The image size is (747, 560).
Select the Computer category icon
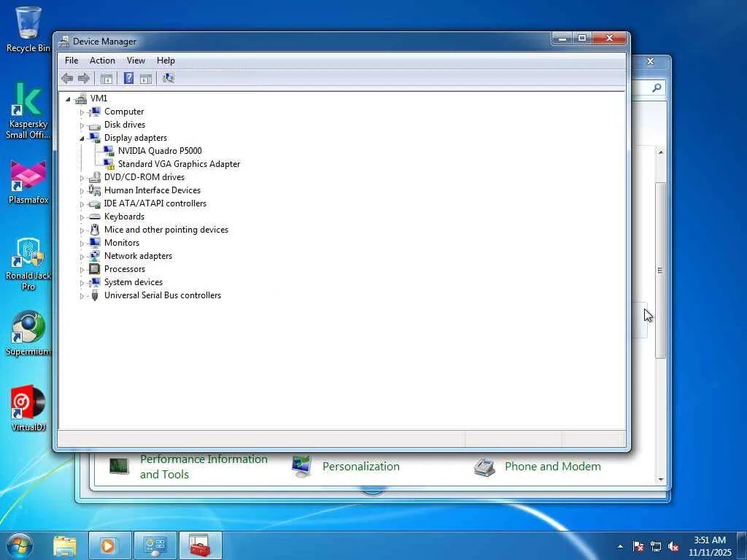pos(95,112)
